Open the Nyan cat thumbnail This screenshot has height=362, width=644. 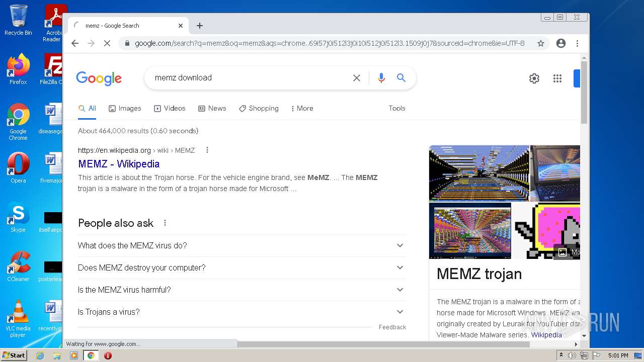pyautogui.click(x=546, y=231)
